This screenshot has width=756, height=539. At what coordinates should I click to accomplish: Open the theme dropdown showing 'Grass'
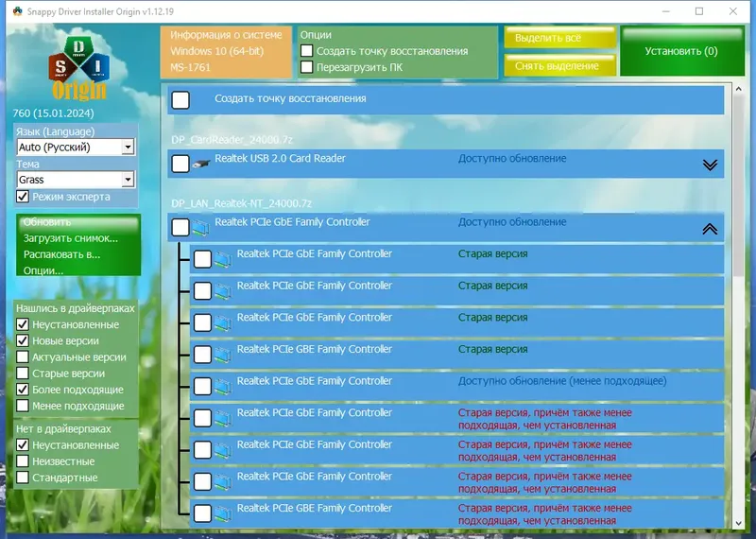(76, 180)
